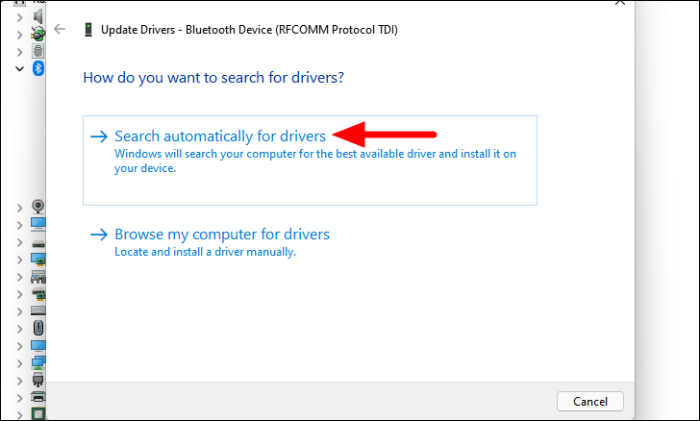Image resolution: width=700 pixels, height=421 pixels.
Task: Click the webcam Cameras icon in device tree
Action: (38, 207)
